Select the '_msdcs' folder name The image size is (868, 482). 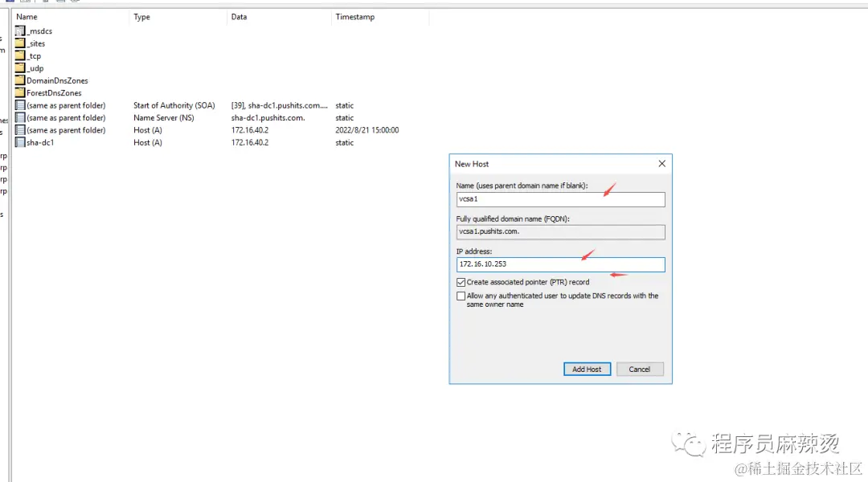[39, 31]
